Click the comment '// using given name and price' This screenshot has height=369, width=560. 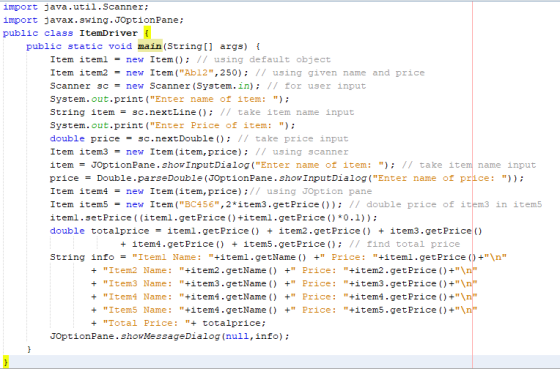pos(340,73)
